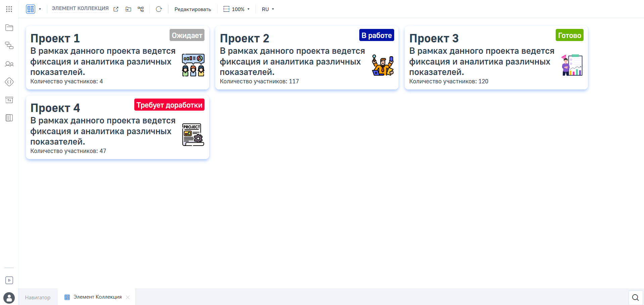Open in new window icon beside title
This screenshot has width=644, height=305.
(x=116, y=9)
